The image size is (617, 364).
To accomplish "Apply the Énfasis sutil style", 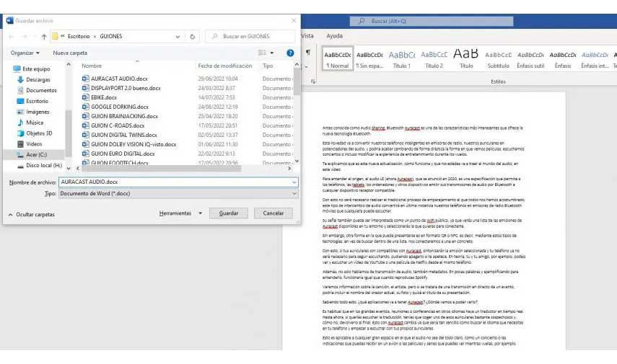I will click(530, 59).
